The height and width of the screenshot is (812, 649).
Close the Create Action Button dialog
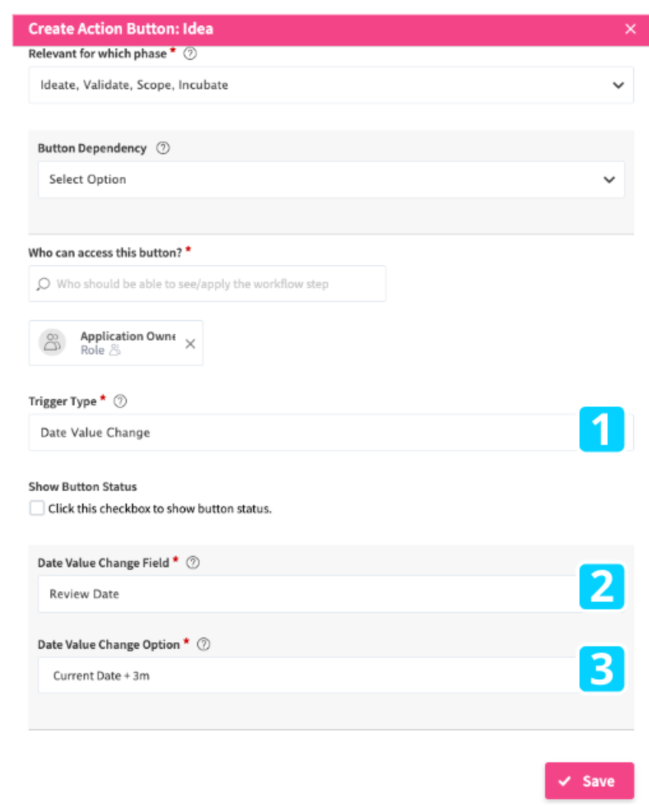coord(630,29)
